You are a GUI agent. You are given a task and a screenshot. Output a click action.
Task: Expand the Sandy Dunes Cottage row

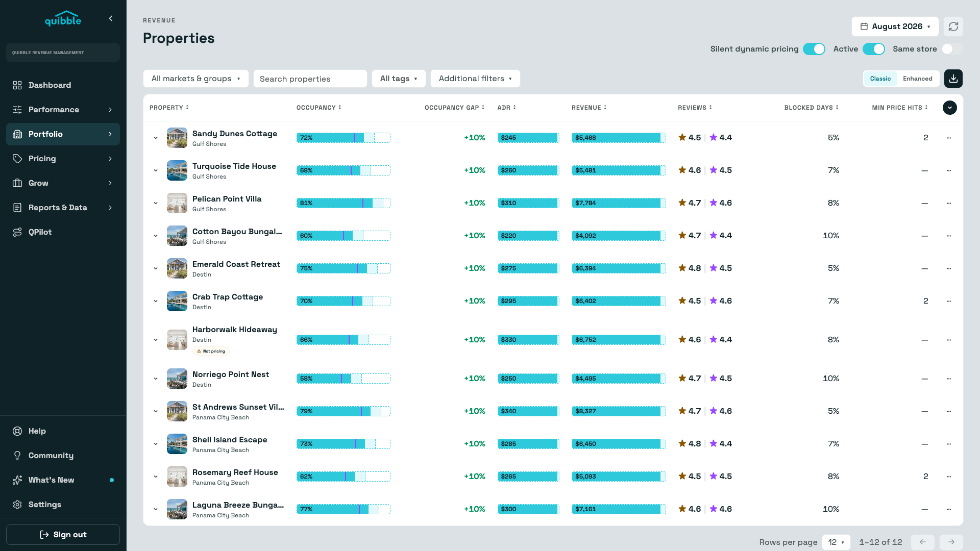pos(156,138)
